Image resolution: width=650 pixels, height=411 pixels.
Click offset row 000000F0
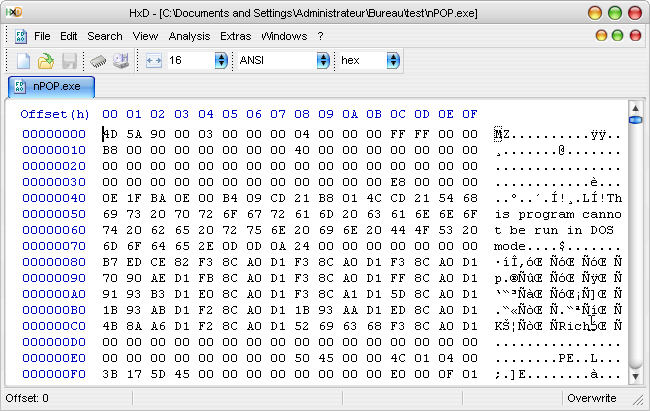click(x=54, y=374)
